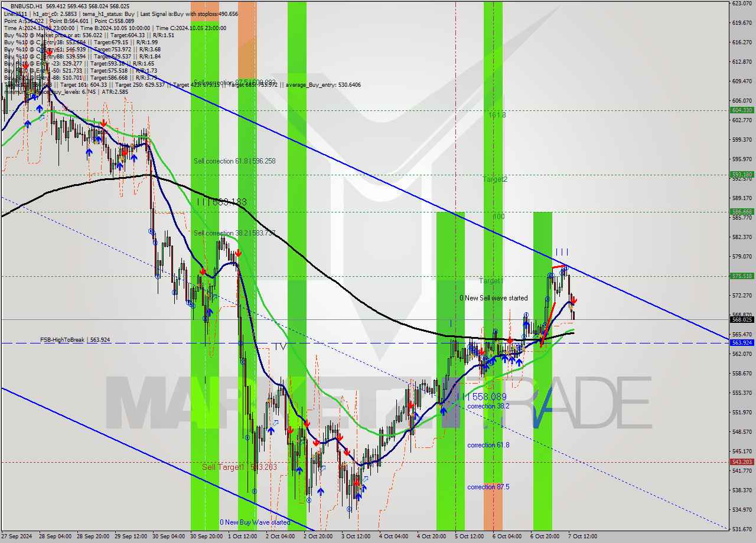The height and width of the screenshot is (543, 756).
Task: Click the '27 Sep 2024' date label
Action: [x=17, y=537]
